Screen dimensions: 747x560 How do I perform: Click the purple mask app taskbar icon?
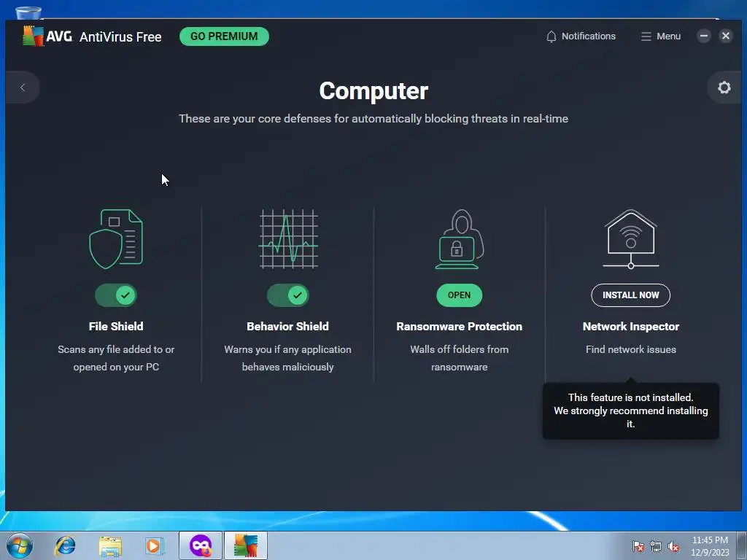pyautogui.click(x=201, y=545)
